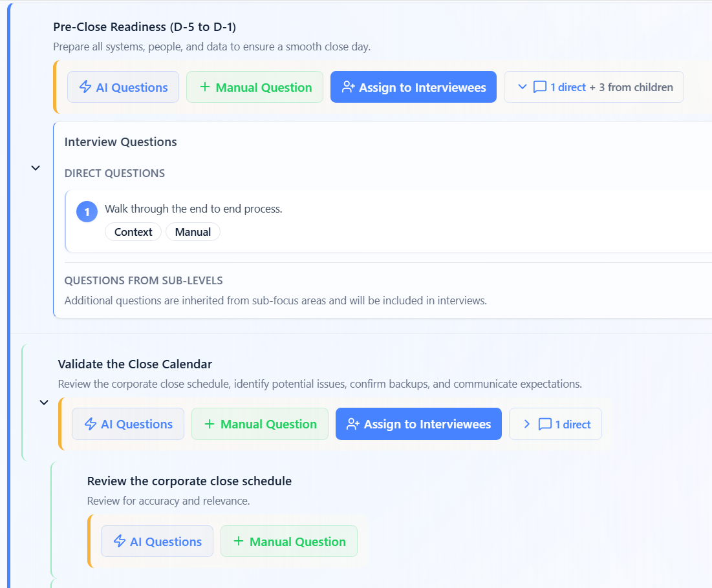Collapse the Interview Questions section via its chevron
This screenshot has width=712, height=588.
36,167
